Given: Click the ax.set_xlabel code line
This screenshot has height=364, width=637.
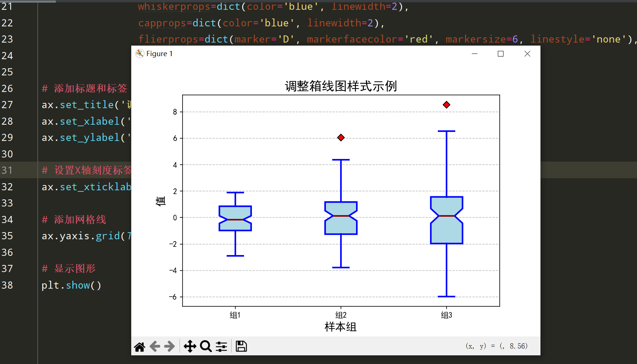Looking at the screenshot, I should [x=86, y=121].
